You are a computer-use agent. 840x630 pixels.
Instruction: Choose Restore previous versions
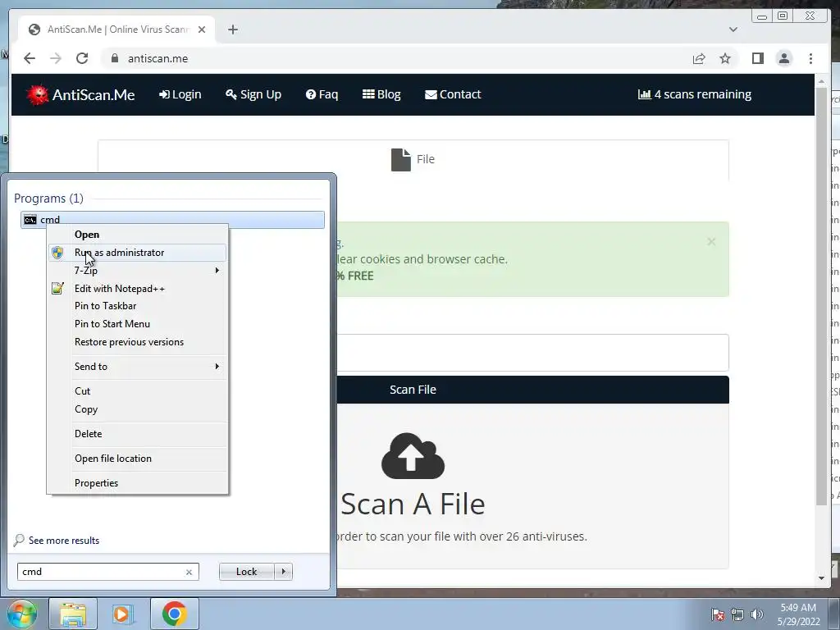[137, 342]
